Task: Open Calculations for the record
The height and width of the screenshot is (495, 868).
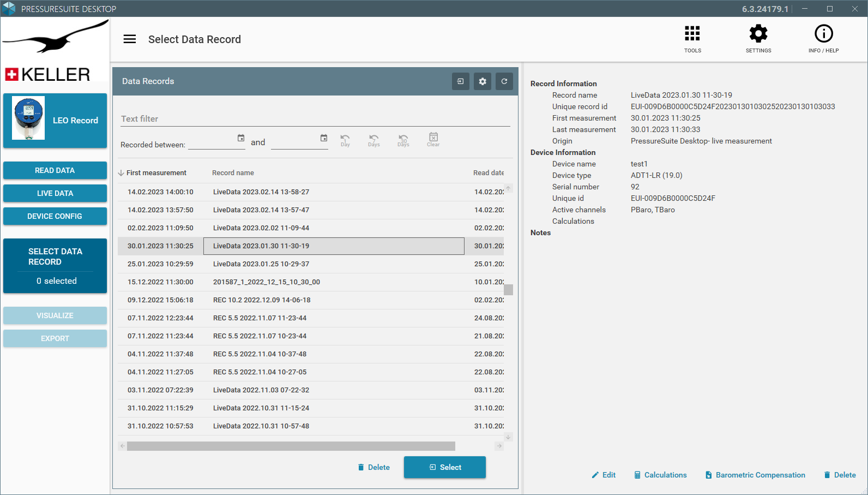Action: [x=660, y=475]
